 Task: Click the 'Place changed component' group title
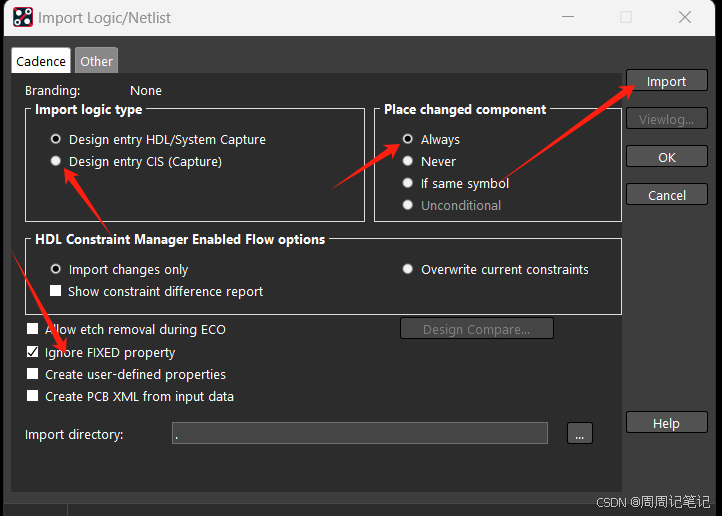pyautogui.click(x=465, y=110)
